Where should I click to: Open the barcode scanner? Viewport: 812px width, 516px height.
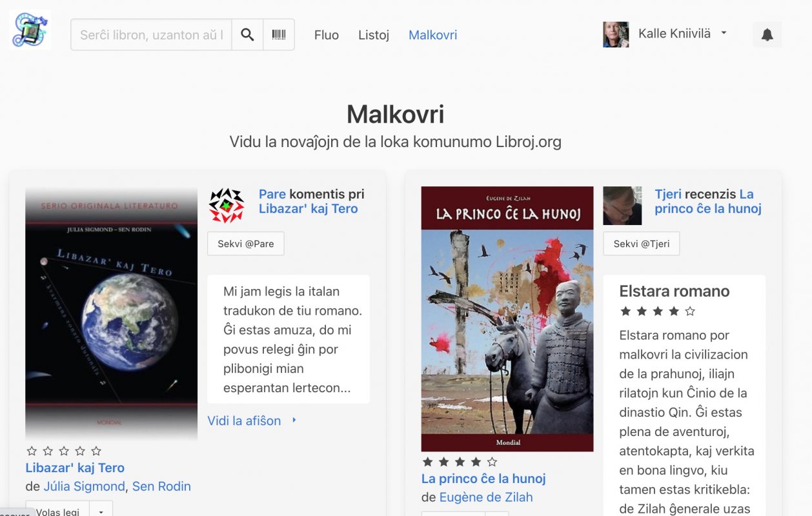pyautogui.click(x=279, y=35)
